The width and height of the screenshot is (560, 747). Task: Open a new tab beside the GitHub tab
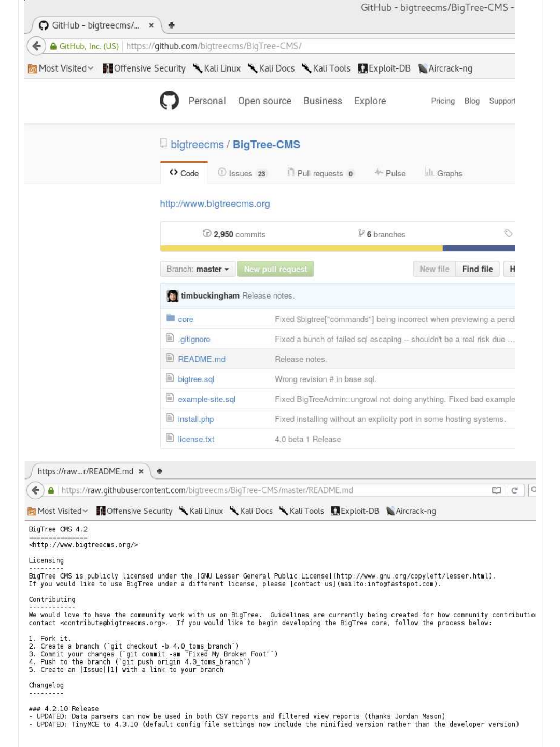coord(172,25)
